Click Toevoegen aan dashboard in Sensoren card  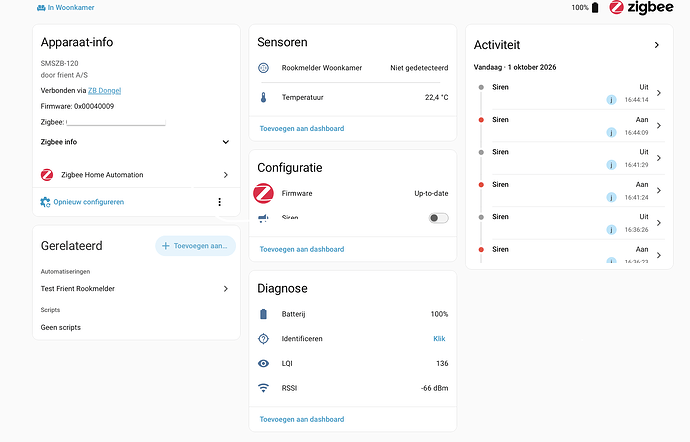(x=302, y=129)
